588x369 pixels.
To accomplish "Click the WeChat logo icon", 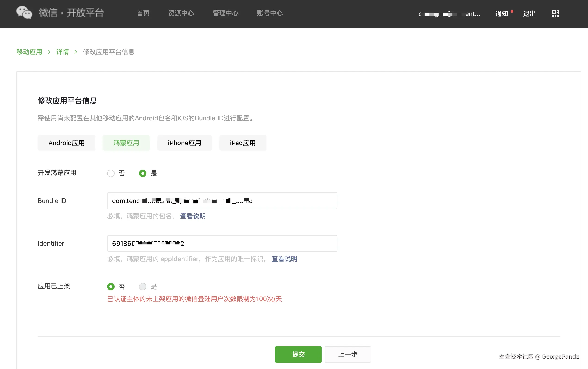I will (24, 13).
